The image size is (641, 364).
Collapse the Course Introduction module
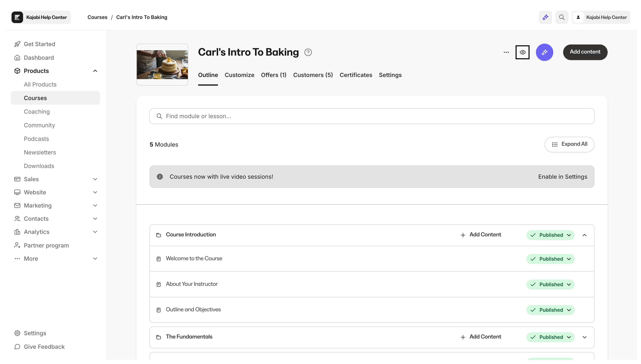585,235
